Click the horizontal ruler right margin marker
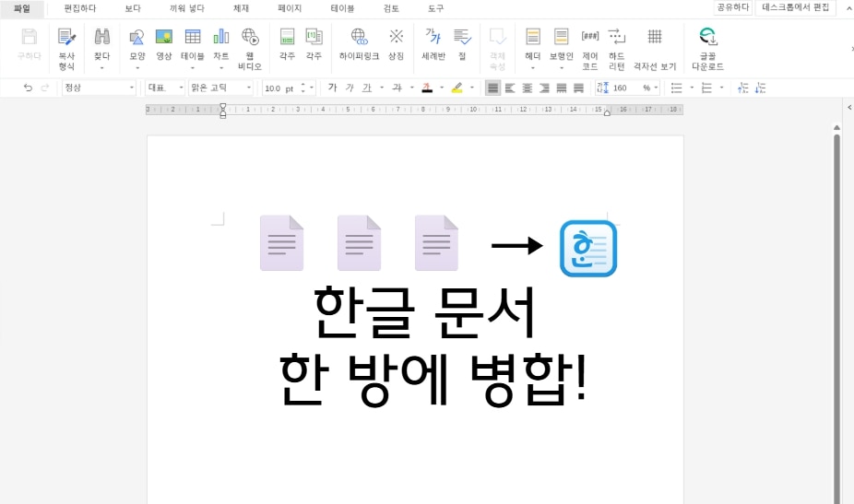Image resolution: width=854 pixels, height=504 pixels. coord(607,112)
